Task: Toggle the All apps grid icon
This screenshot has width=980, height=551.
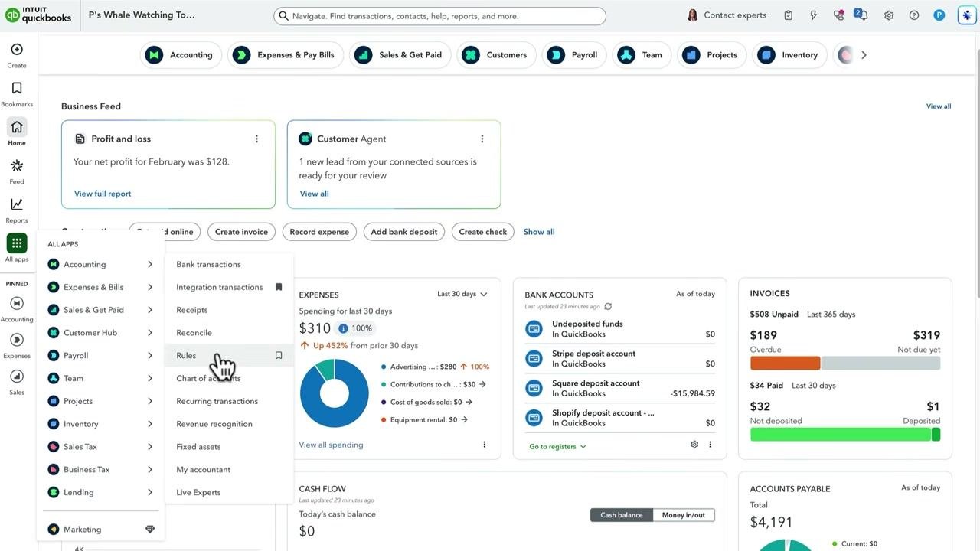Action: [x=17, y=243]
